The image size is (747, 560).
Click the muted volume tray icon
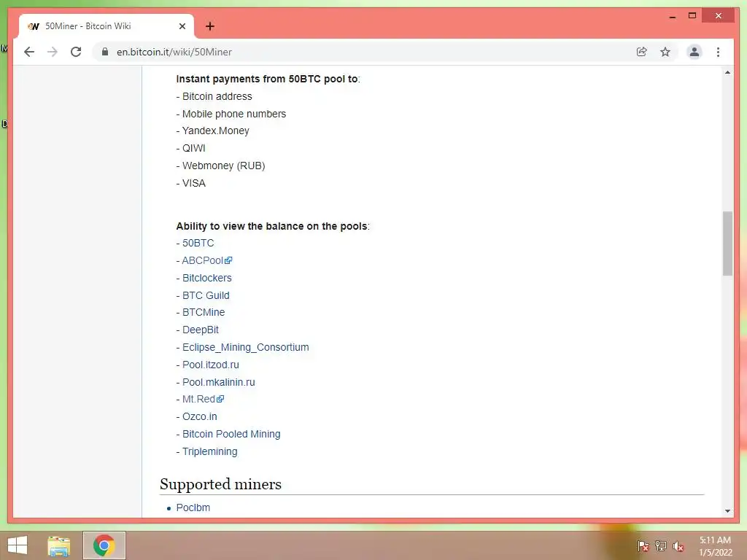678,546
